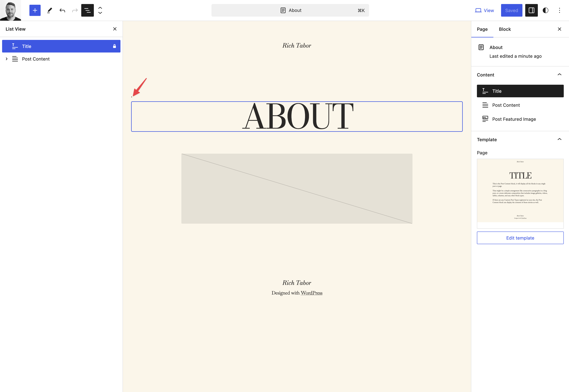Click the Redo arrow
The image size is (569, 392).
[x=75, y=10]
